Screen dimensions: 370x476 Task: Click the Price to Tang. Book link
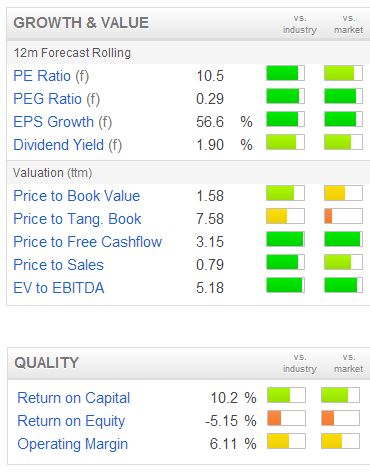click(x=77, y=219)
